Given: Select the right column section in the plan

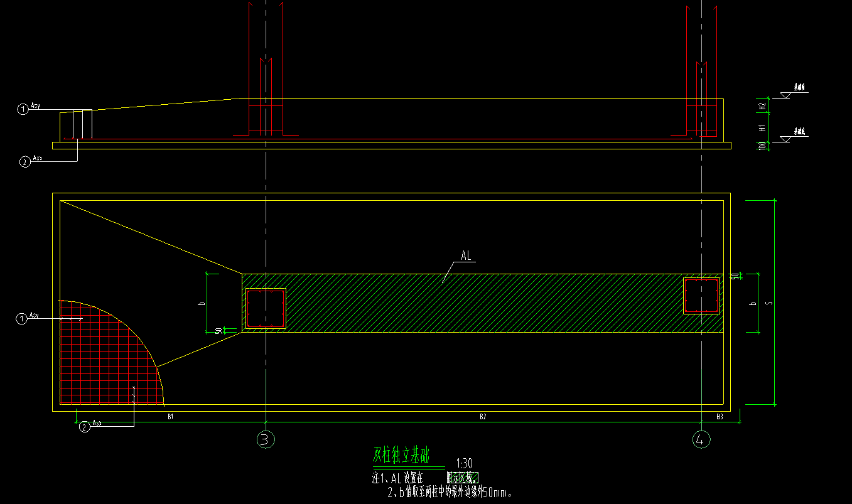Looking at the screenshot, I should pyautogui.click(x=702, y=295).
